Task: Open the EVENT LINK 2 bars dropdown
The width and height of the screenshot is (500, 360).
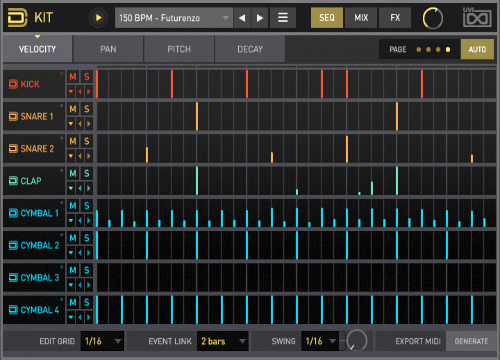Action: click(223, 341)
